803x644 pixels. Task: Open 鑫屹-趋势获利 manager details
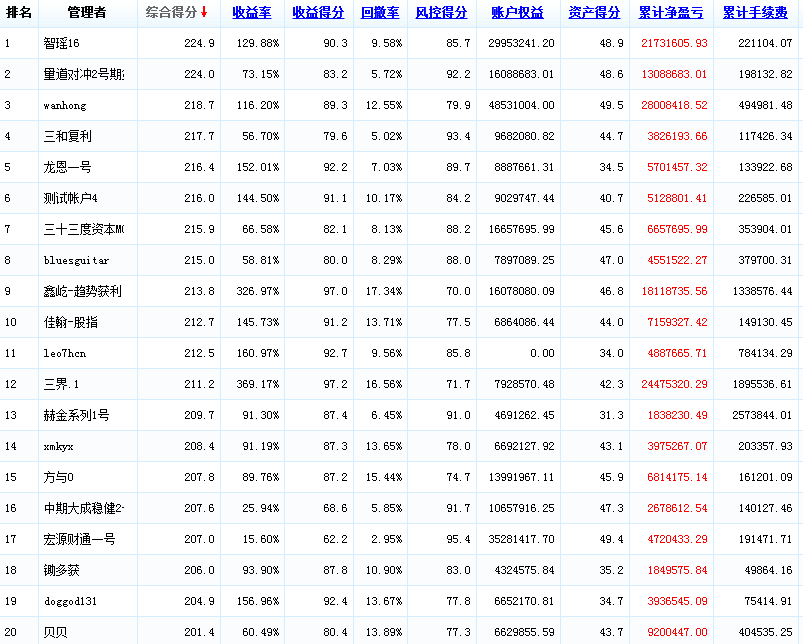82,291
